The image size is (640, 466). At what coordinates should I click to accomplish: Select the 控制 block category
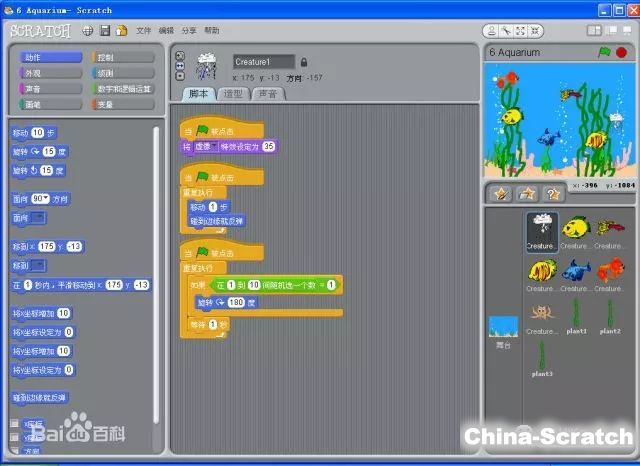click(x=122, y=57)
